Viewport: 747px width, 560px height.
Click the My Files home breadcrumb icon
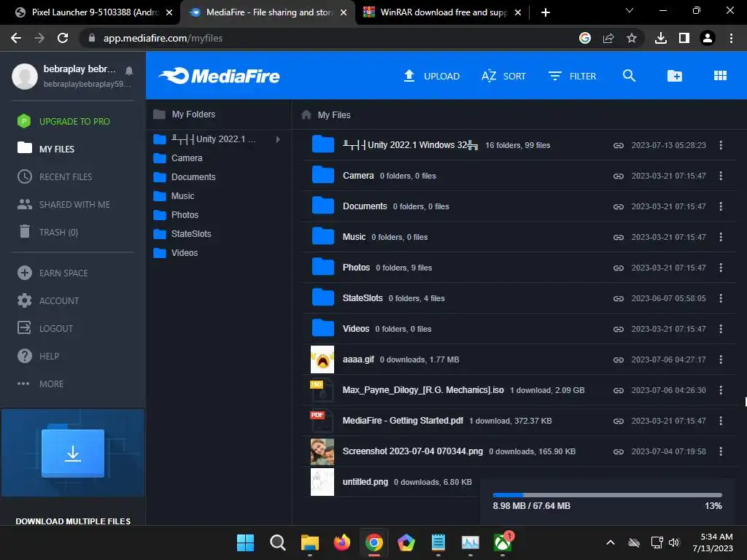point(306,114)
